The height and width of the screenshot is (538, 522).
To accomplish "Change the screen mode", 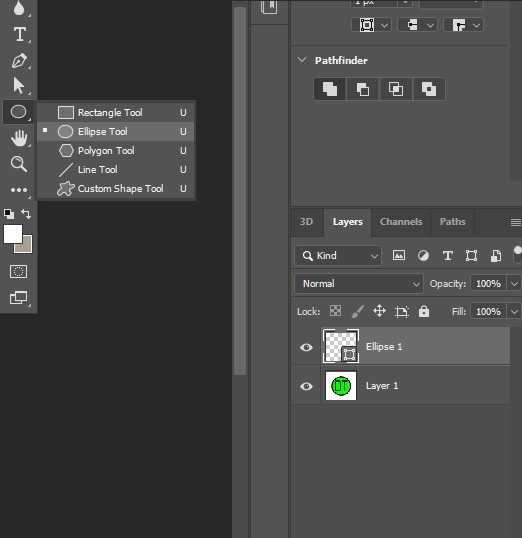I will (x=19, y=297).
